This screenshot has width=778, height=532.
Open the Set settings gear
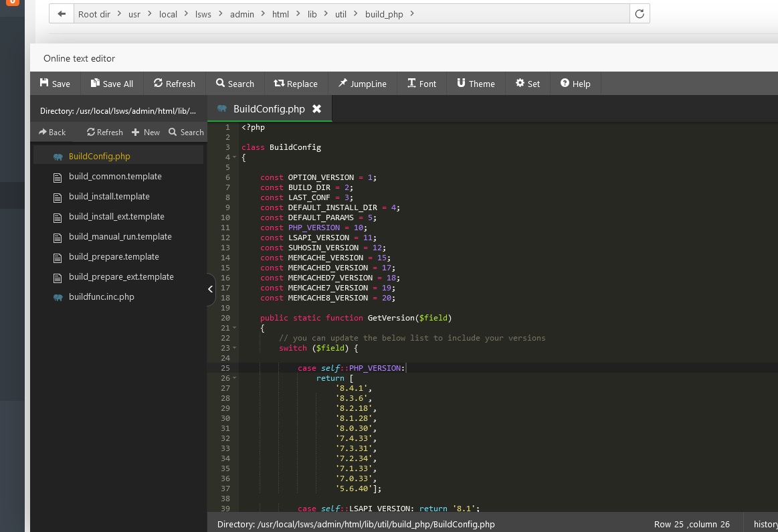[527, 84]
